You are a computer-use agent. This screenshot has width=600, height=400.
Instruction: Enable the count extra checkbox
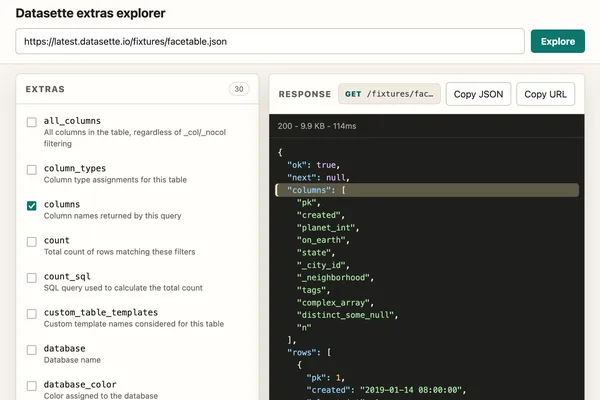coord(32,242)
